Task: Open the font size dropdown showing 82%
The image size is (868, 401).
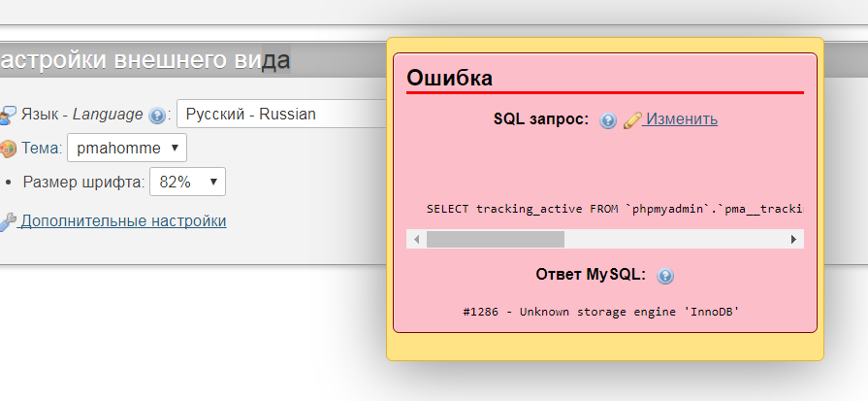Action: click(187, 182)
